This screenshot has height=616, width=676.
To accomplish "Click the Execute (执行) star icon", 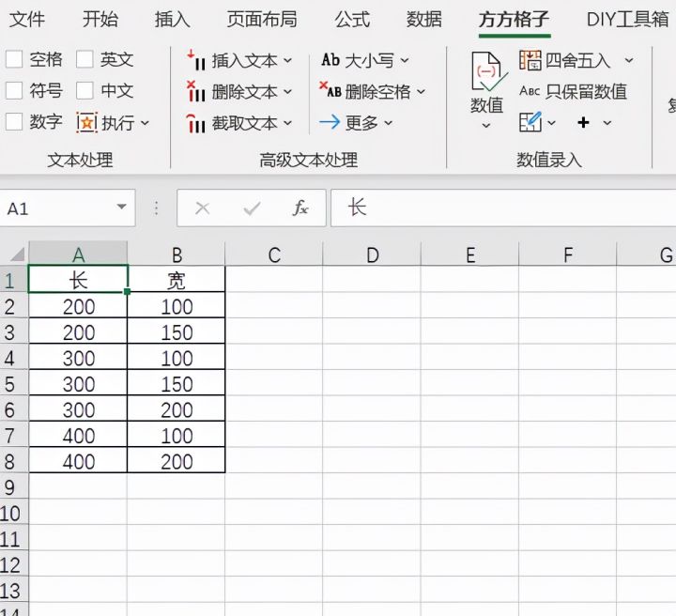I will 86,123.
